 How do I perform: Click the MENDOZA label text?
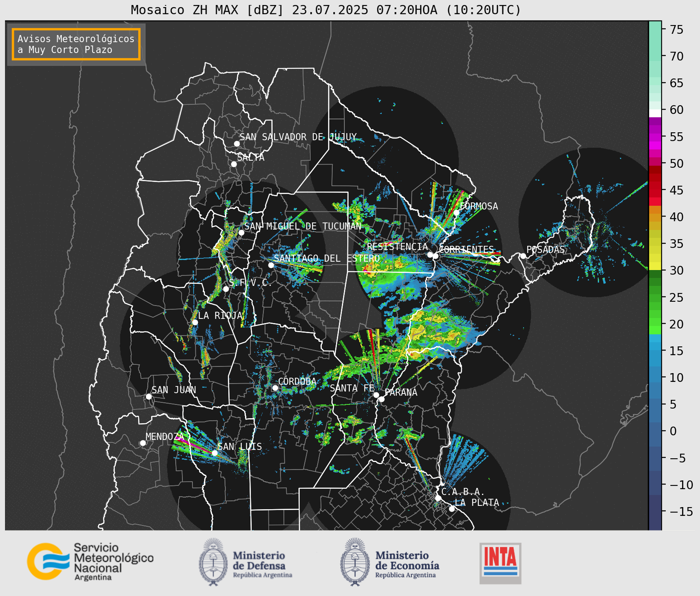164,437
